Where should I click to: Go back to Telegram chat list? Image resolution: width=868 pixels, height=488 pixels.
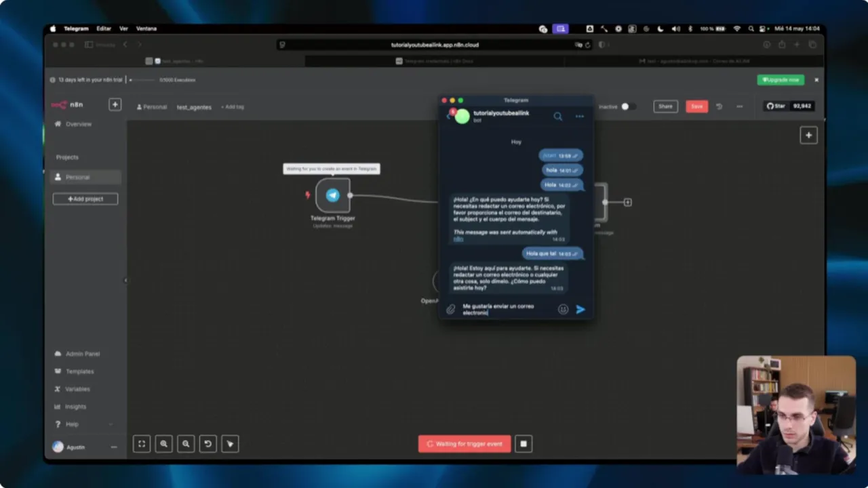[x=448, y=116]
